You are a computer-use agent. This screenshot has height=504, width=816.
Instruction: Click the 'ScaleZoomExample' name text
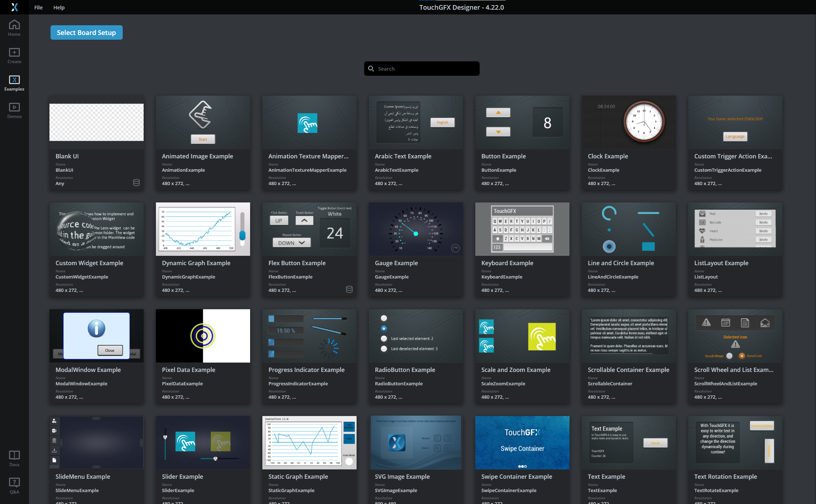tap(503, 384)
